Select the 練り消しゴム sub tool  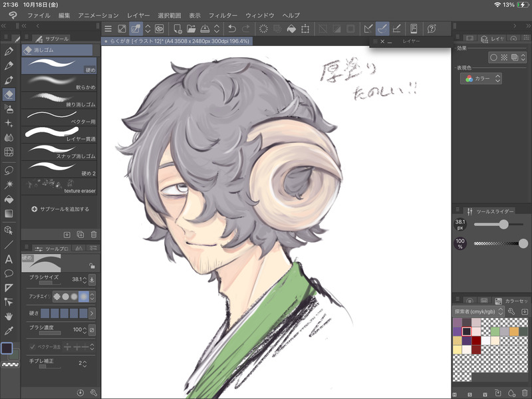(59, 100)
